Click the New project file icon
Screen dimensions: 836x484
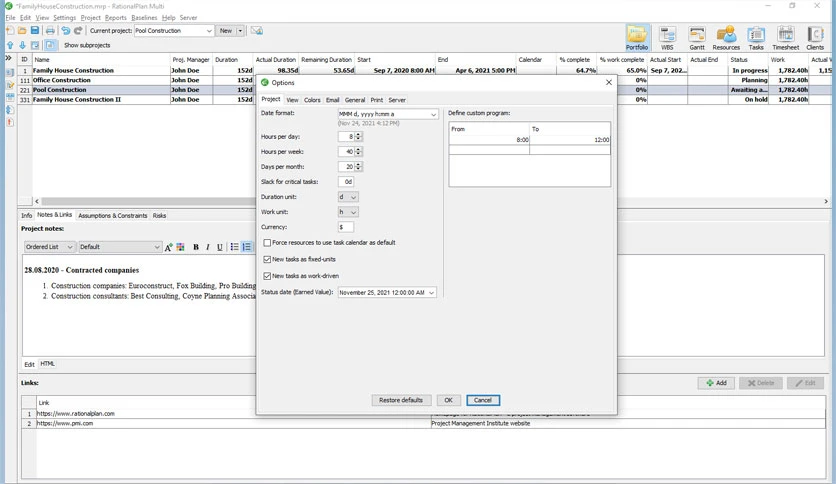pyautogui.click(x=10, y=31)
